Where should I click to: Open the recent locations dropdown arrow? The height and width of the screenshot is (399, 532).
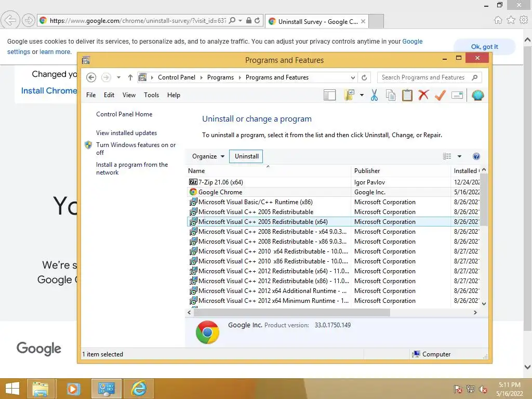click(118, 77)
